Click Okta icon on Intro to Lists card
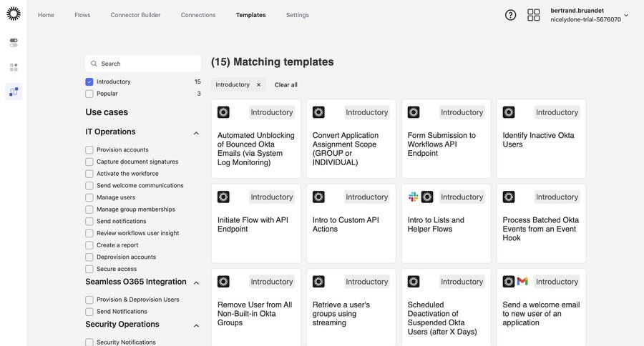The image size is (644, 346). (427, 197)
